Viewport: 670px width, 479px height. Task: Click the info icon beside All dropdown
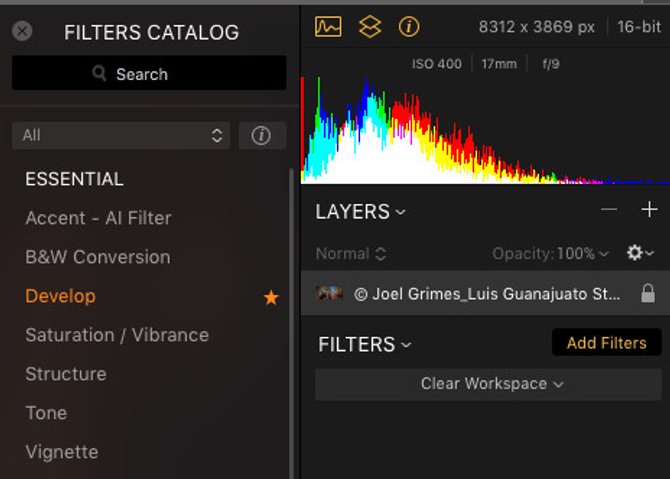pyautogui.click(x=262, y=135)
